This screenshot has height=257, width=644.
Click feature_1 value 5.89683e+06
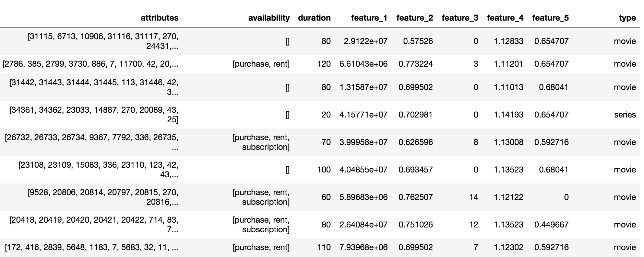point(363,197)
